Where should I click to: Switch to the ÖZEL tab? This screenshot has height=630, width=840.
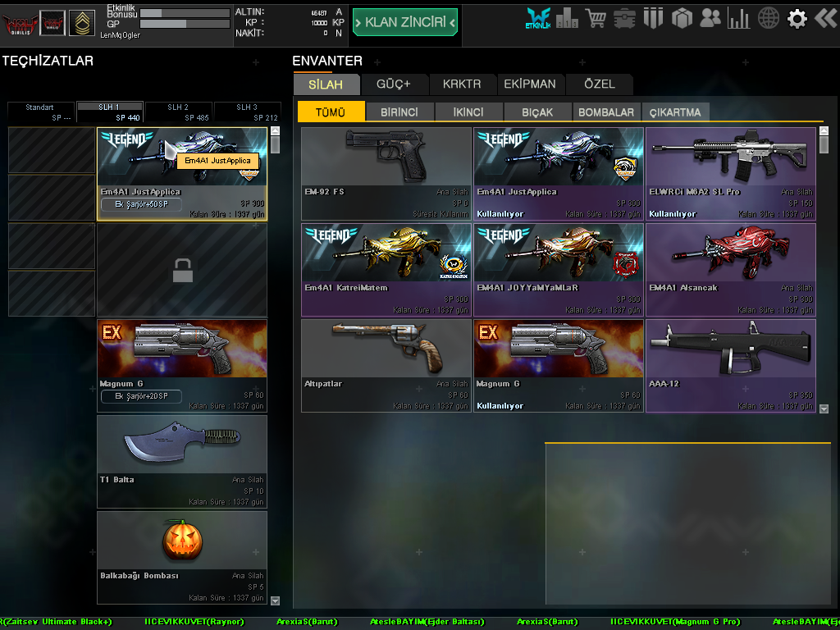600,84
